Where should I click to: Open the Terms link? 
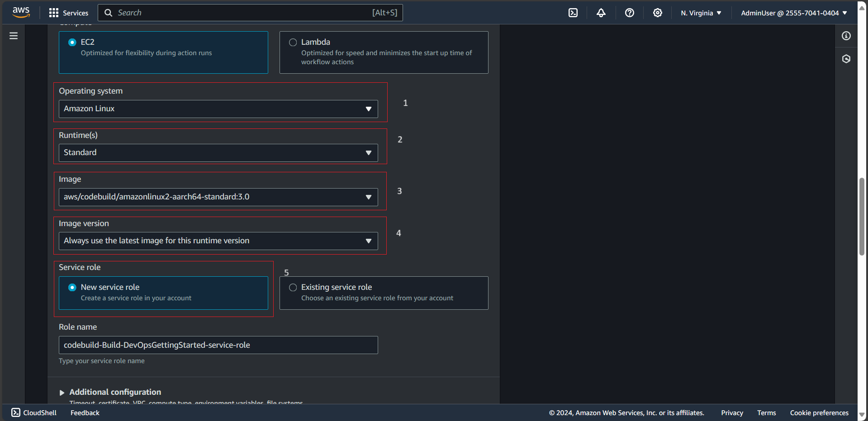coord(766,412)
